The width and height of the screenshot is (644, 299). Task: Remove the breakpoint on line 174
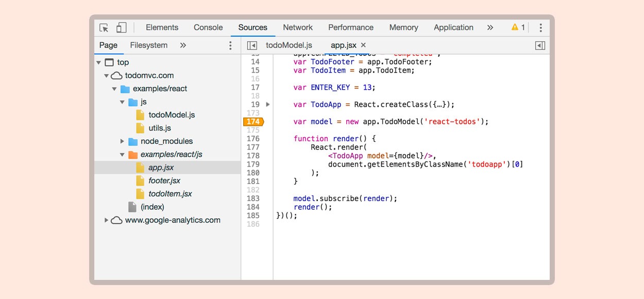[253, 122]
